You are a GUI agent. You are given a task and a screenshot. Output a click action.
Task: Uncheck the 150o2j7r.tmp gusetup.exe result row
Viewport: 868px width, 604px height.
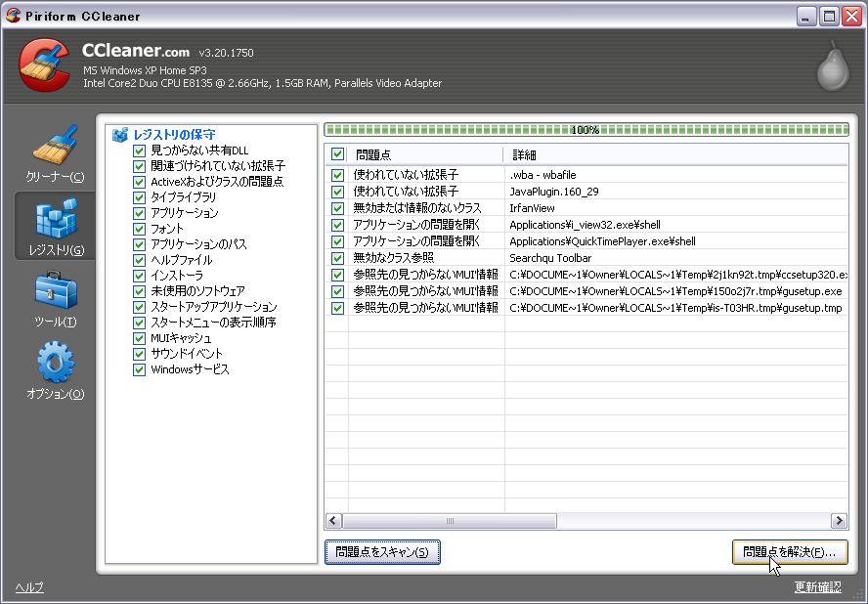click(x=337, y=291)
